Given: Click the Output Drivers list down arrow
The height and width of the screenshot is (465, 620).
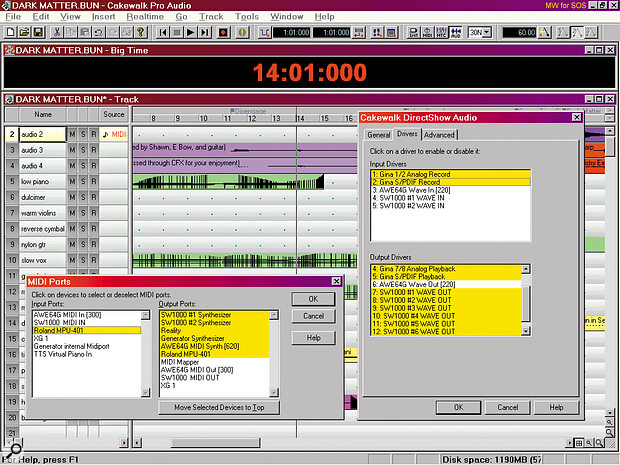Looking at the screenshot, I should (x=525, y=331).
